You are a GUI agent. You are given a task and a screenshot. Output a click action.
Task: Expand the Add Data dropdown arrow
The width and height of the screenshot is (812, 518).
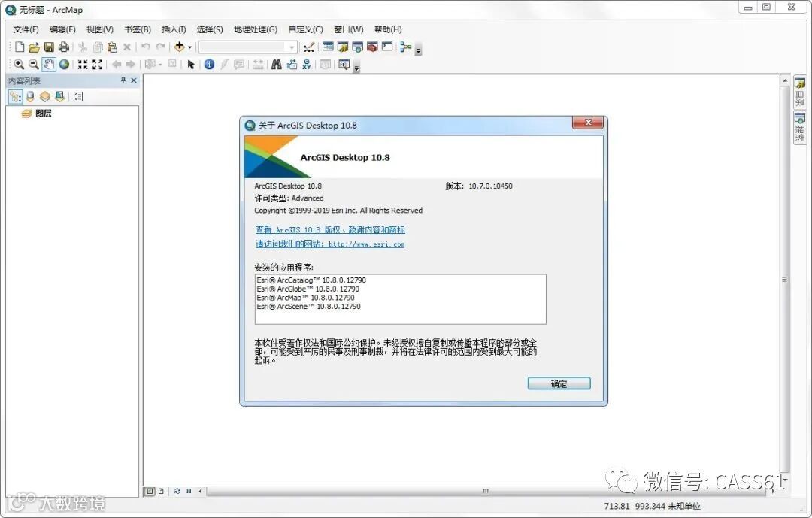[189, 47]
